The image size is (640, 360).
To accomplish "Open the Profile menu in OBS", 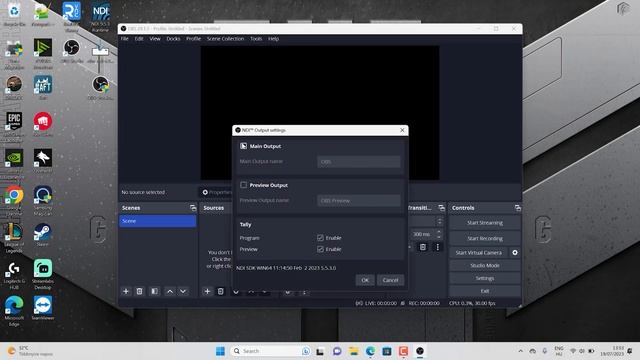I will point(193,39).
